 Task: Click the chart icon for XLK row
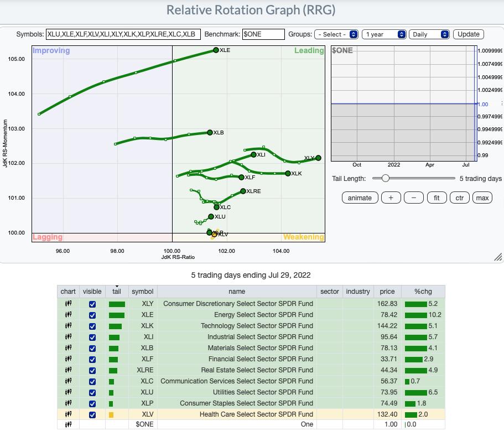click(68, 326)
